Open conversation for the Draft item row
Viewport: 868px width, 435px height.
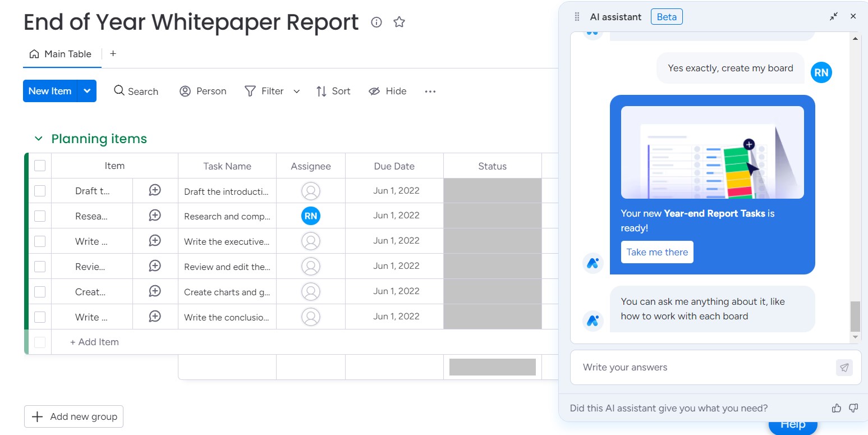pyautogui.click(x=155, y=191)
